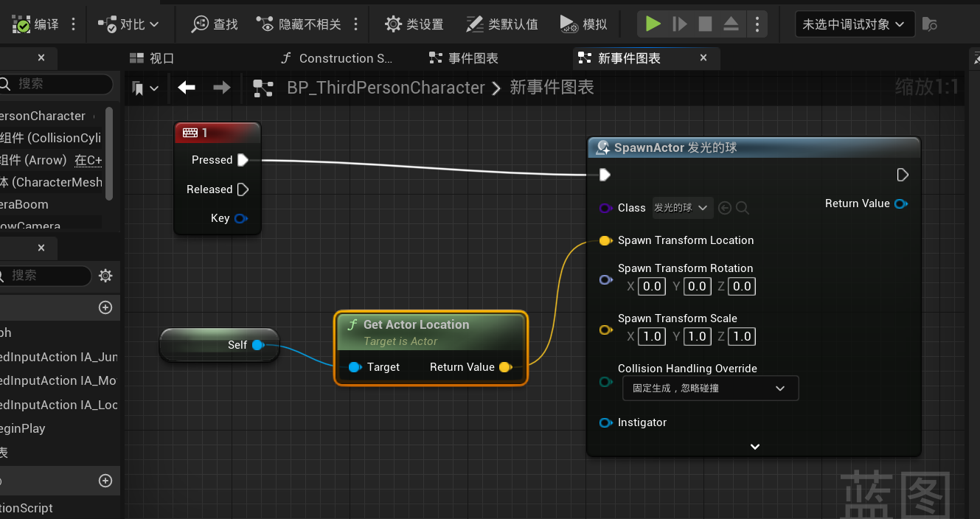Viewport: 980px width, 519px height.
Task: Click the Stop play button
Action: pos(705,24)
